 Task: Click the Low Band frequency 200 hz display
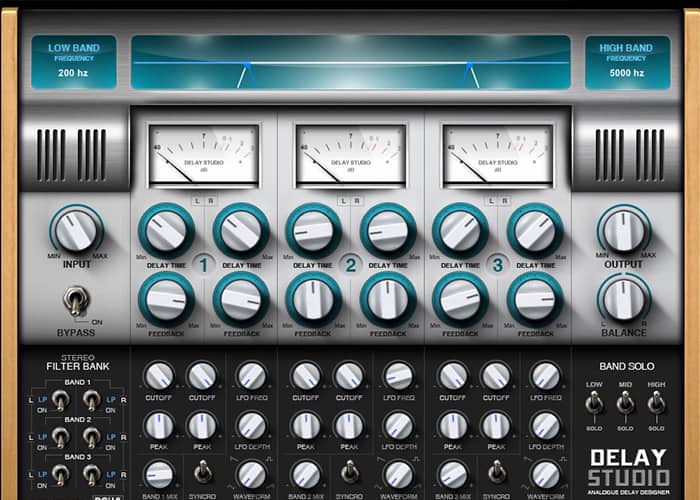pos(74,62)
